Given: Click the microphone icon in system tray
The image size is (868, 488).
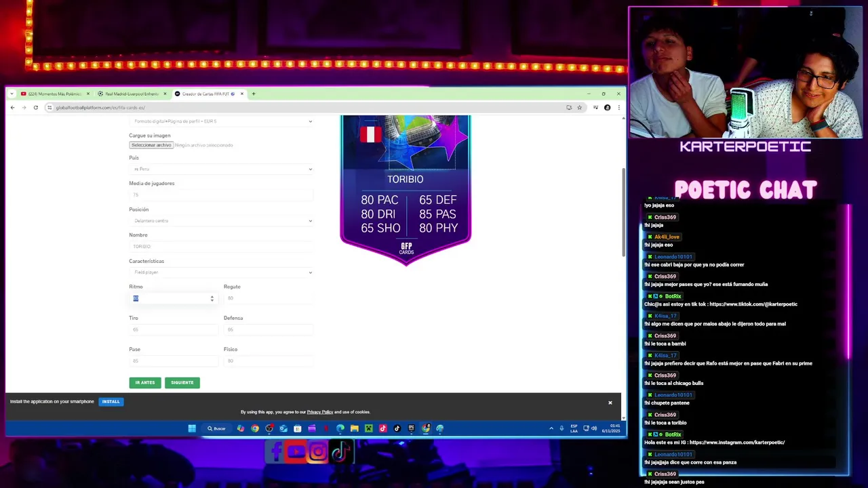Looking at the screenshot, I should click(x=561, y=428).
